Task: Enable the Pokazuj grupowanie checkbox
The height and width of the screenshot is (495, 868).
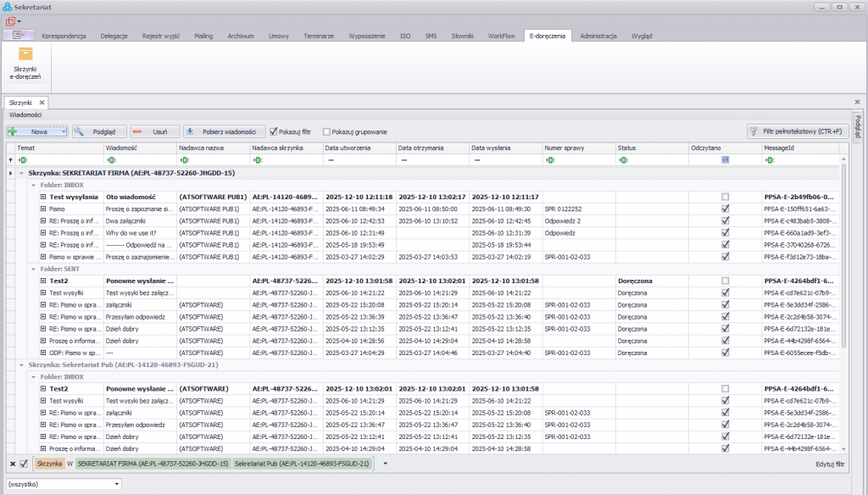Action: [327, 131]
